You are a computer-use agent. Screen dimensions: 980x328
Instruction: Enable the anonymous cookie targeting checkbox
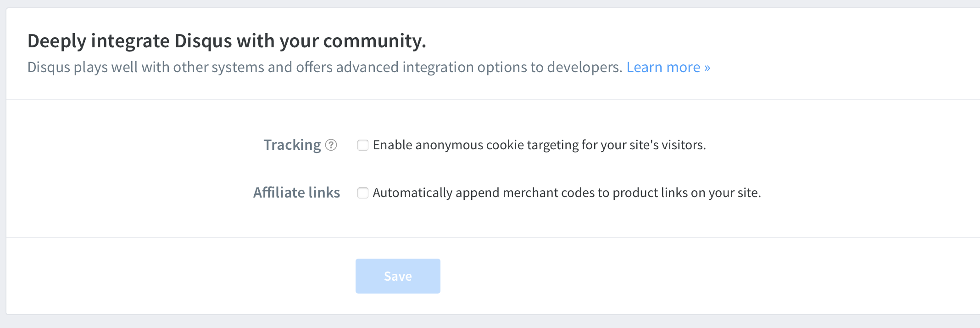tap(363, 145)
